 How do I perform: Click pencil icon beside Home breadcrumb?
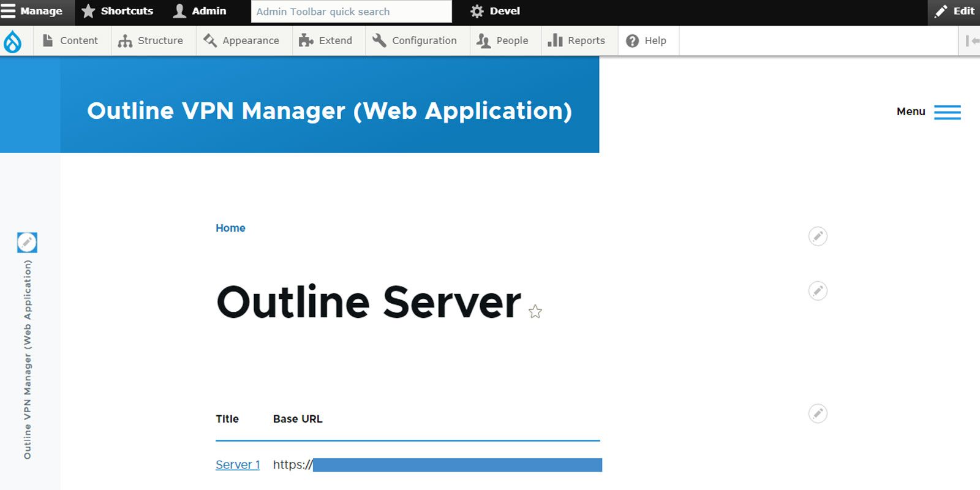coord(818,236)
